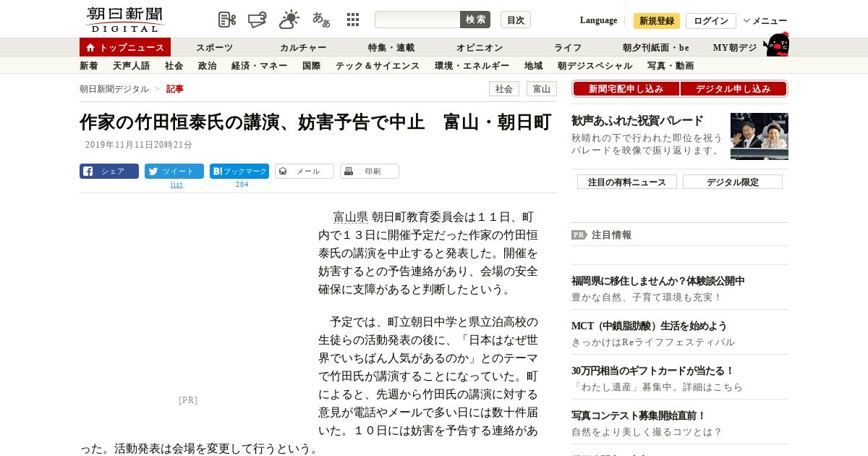
Task: Switch to デジタル限定 tab
Action: [733, 182]
